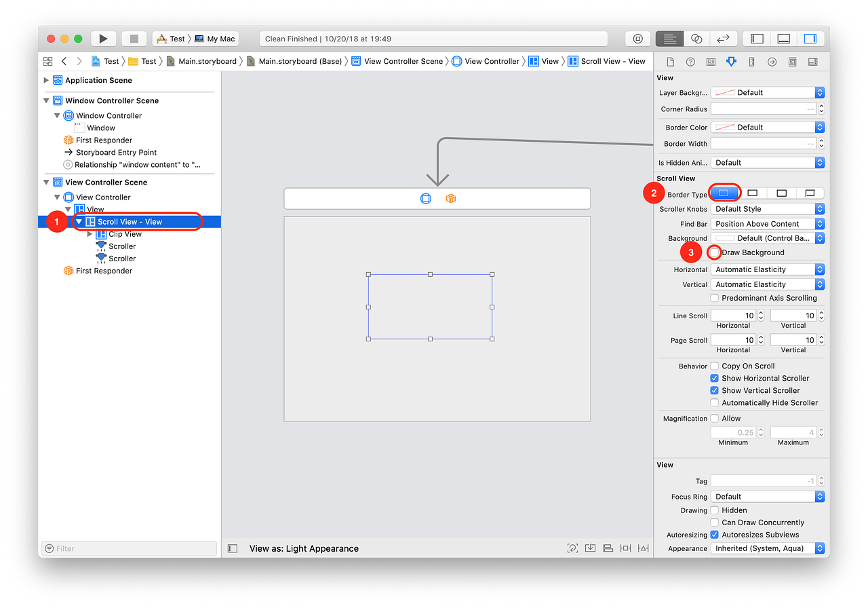This screenshot has height=608, width=868.
Task: Disable Show Vertical Scroller
Action: 713,390
